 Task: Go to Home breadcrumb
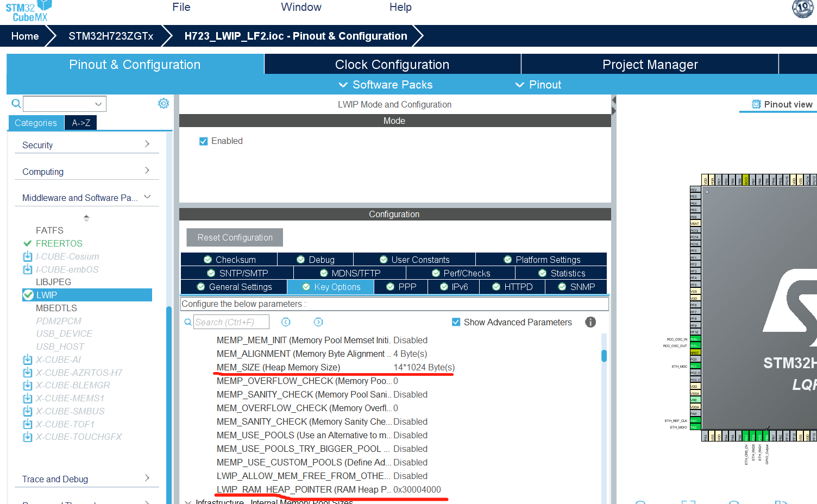(x=25, y=36)
